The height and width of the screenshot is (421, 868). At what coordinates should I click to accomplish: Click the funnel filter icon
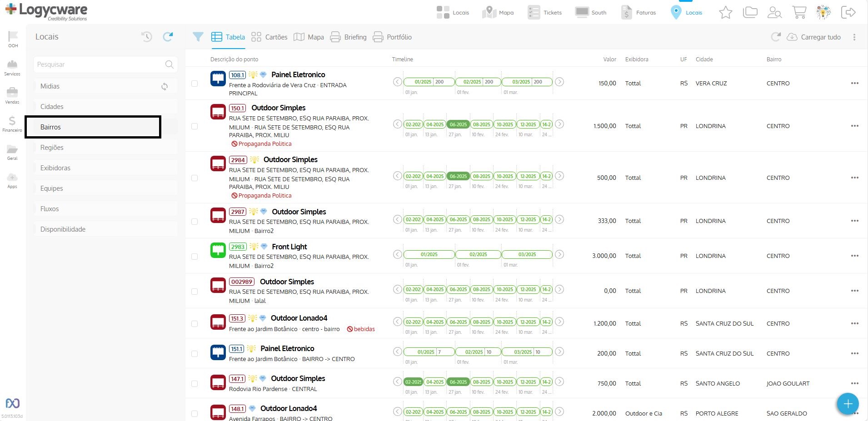(x=198, y=37)
